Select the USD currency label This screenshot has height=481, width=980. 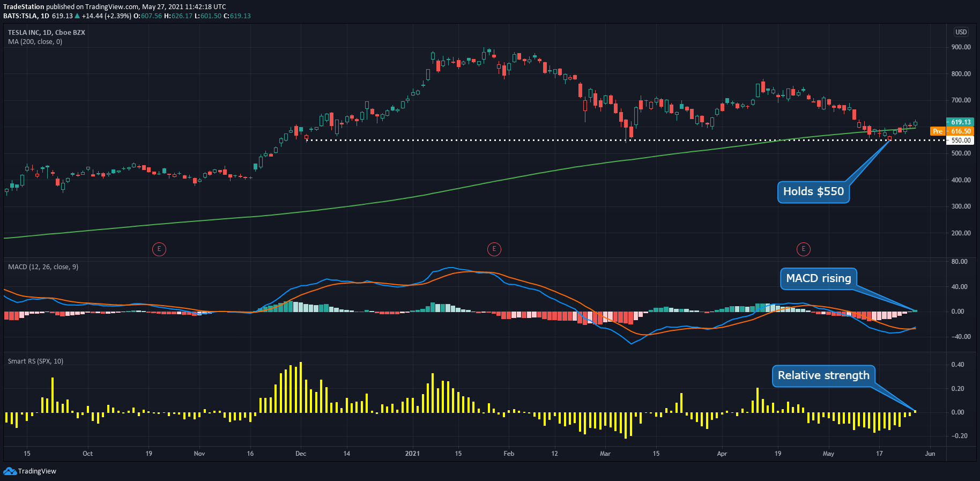[x=961, y=32]
